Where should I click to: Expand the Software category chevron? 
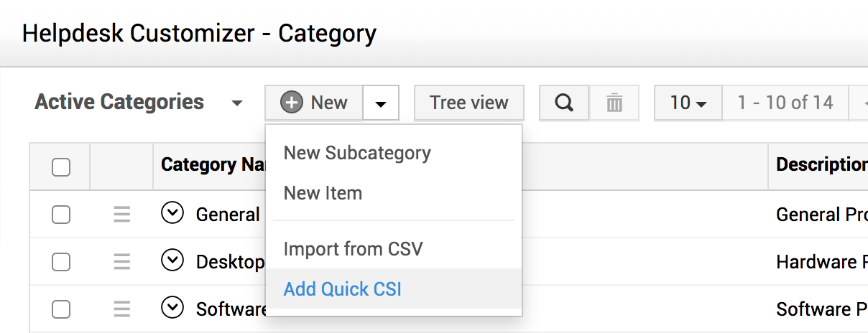click(x=172, y=308)
